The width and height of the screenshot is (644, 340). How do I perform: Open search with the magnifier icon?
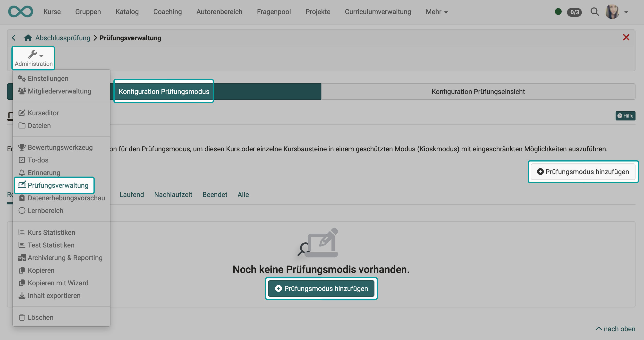click(x=595, y=12)
